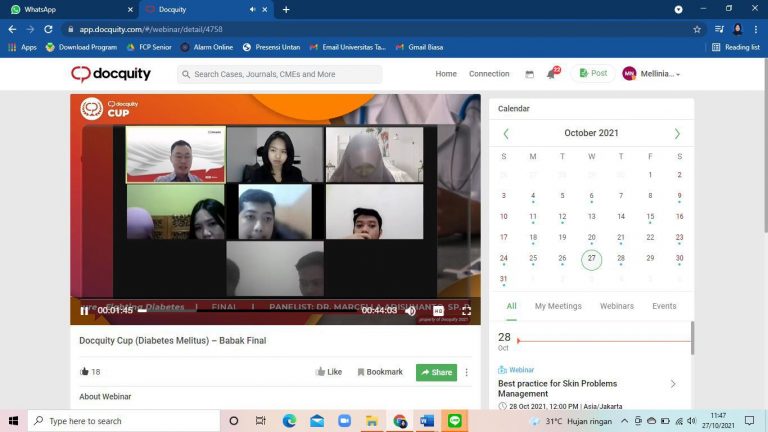
Task: Bookmark this webinar
Action: click(380, 372)
